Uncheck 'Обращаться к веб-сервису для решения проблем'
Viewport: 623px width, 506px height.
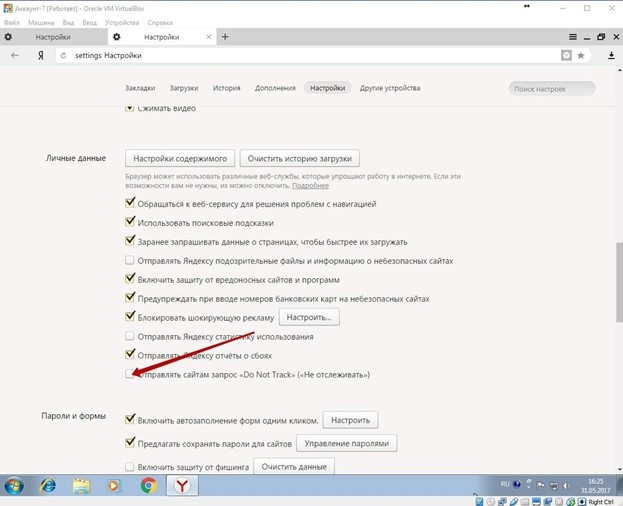[130, 203]
